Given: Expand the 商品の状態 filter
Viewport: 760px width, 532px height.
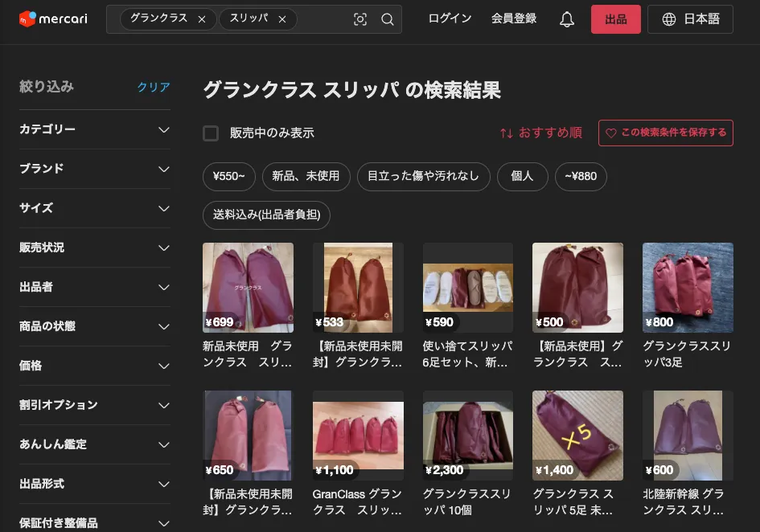Looking at the screenshot, I should 95,326.
